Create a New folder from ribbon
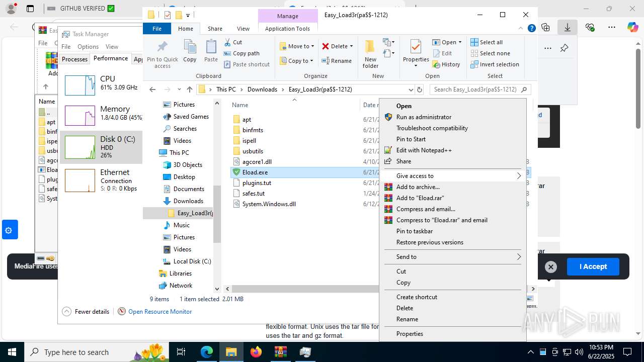This screenshot has height=362, width=644. (370, 54)
